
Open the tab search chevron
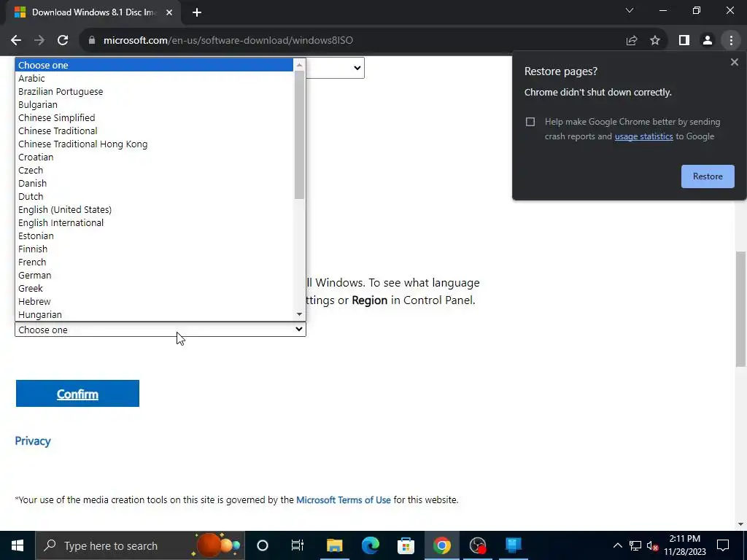(630, 10)
